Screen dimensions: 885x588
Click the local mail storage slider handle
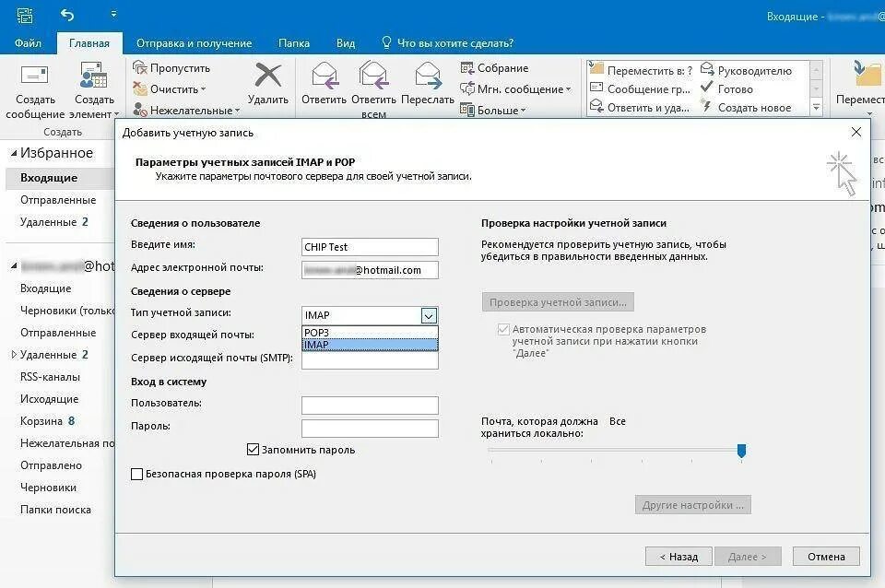tap(741, 451)
